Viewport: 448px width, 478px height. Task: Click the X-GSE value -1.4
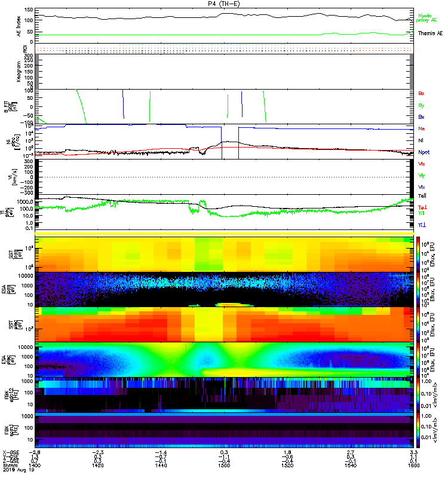tap(161, 452)
